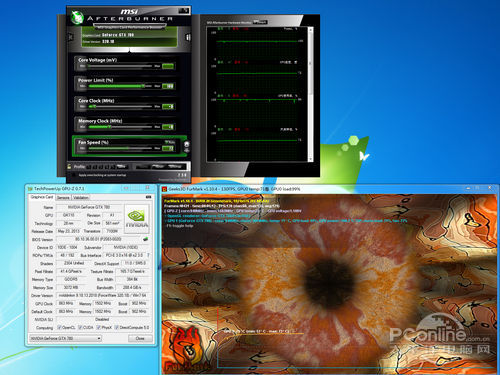Click the Reset button in Afterburner
The width and height of the screenshot is (500, 375).
click(158, 166)
